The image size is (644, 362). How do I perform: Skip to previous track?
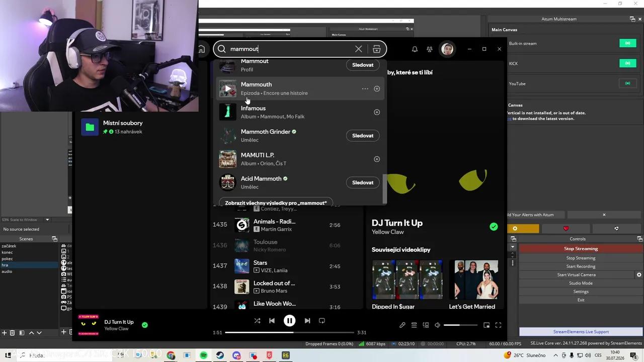pos(272,320)
